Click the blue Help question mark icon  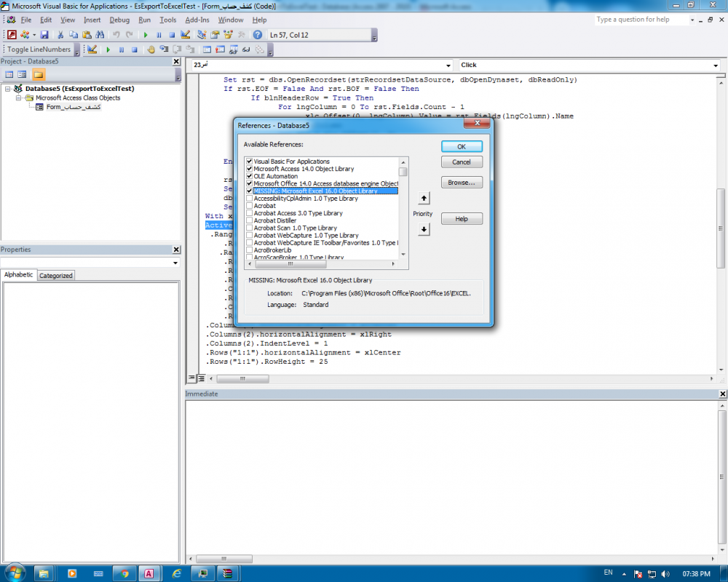pos(258,35)
